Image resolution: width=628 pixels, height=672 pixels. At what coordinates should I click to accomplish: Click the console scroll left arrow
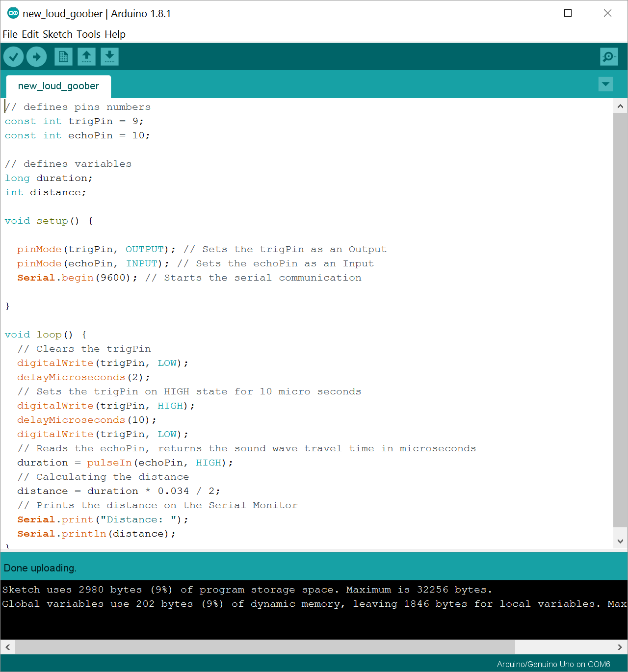point(8,647)
